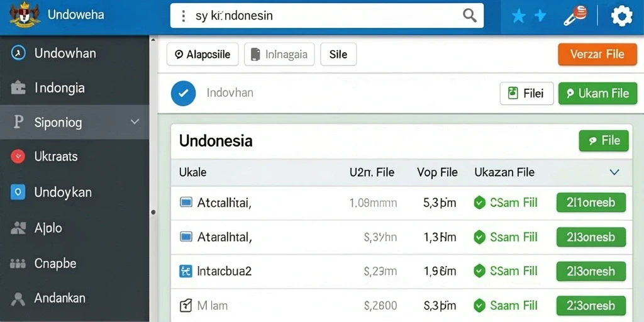Select Ajplo in the sidebar
This screenshot has height=322, width=644.
(74, 228)
